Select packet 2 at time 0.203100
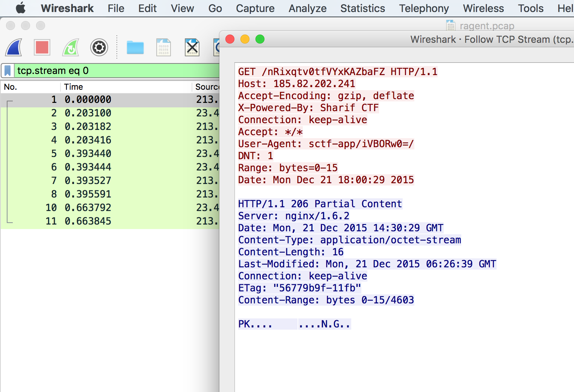This screenshot has height=392, width=574. pyautogui.click(x=110, y=113)
